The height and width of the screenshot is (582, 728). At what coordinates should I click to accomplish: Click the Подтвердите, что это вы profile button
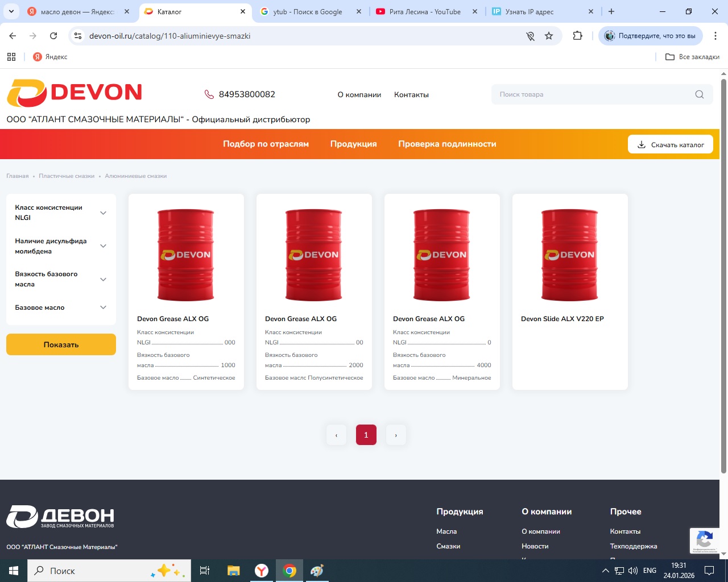coord(651,36)
